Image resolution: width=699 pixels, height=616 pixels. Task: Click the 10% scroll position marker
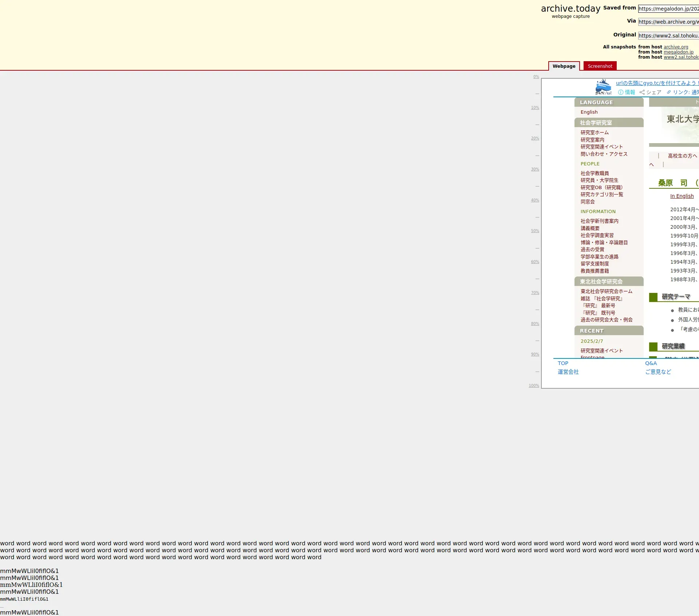pos(535,108)
